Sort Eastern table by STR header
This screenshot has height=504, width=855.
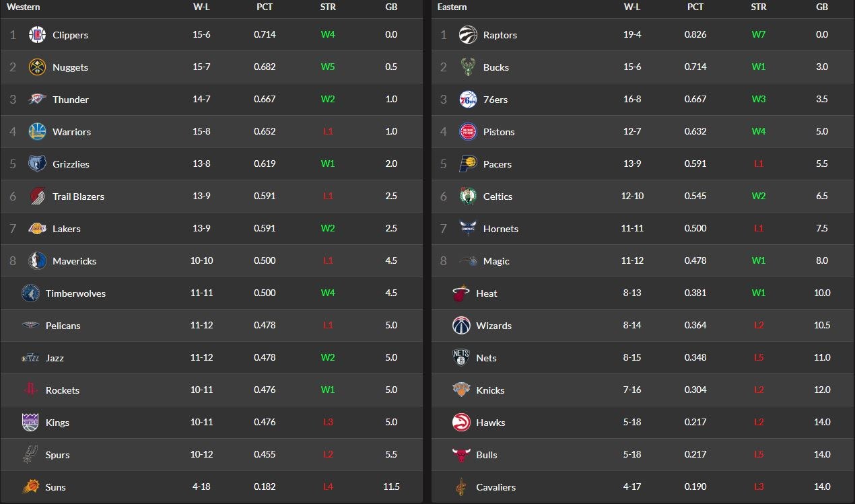[759, 7]
